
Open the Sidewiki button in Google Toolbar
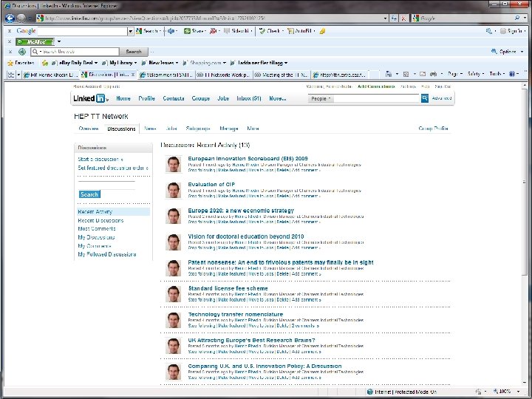pyautogui.click(x=238, y=31)
